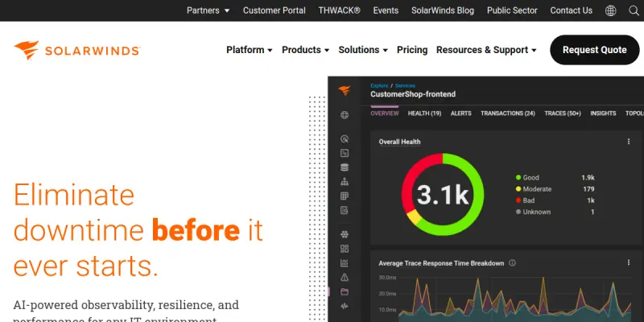This screenshot has height=322, width=644.
Task: Select the hexagon cluster sidebar icon
Action: pos(345,234)
